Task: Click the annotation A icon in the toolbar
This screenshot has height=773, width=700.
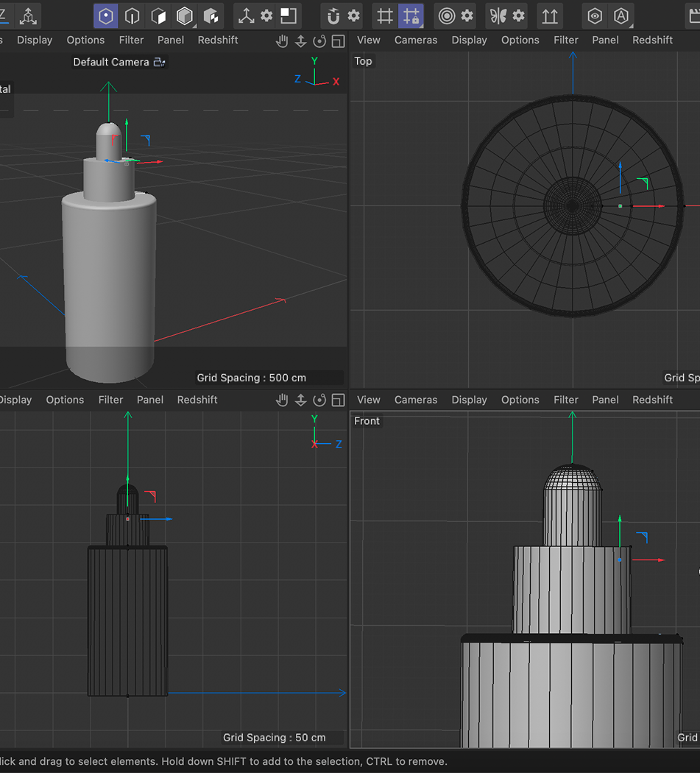Action: coord(621,16)
